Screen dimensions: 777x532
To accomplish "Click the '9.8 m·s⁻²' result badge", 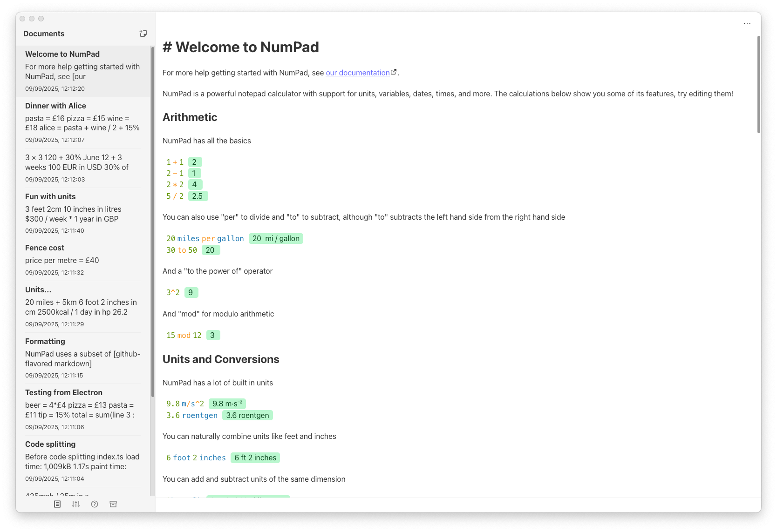I will tap(227, 404).
